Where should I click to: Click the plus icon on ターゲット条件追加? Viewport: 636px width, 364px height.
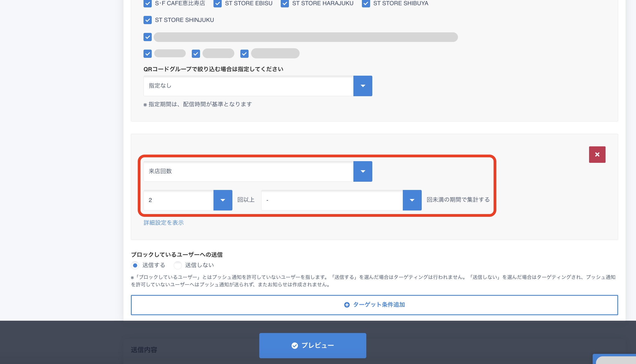347,305
